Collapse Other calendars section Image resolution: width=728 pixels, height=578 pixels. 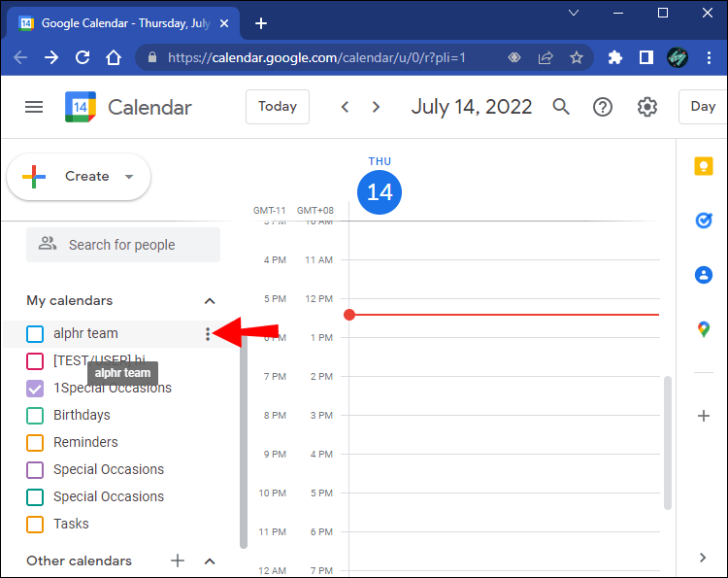pos(210,561)
